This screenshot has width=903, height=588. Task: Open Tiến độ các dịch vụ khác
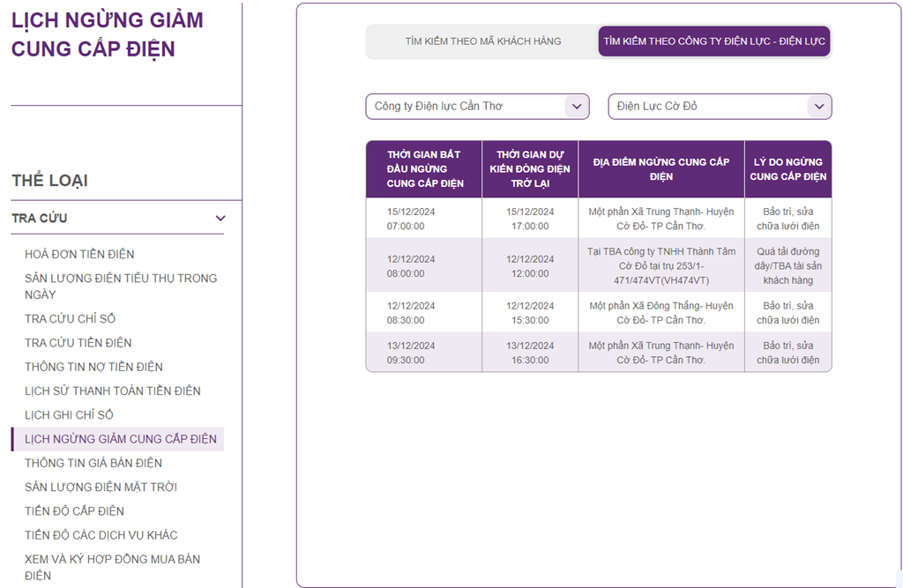101,536
